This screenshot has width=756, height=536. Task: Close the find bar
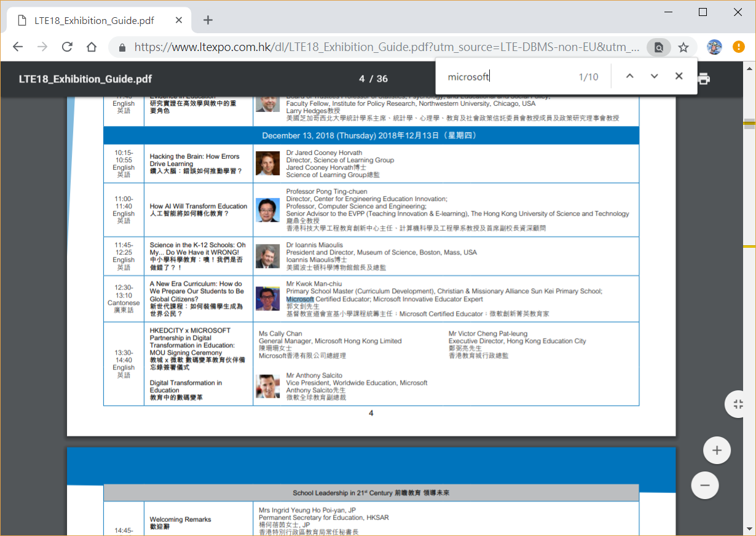(x=679, y=76)
